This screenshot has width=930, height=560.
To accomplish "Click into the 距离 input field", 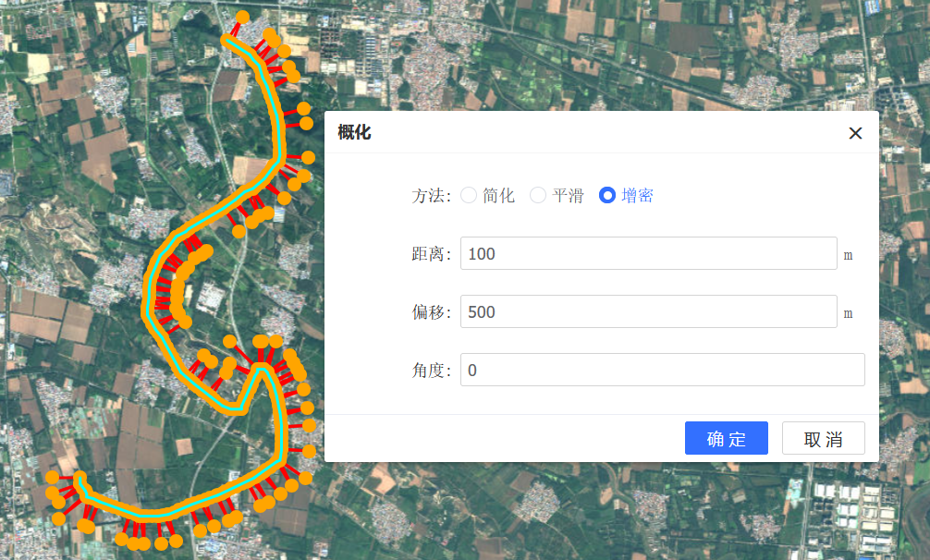I will coord(648,253).
